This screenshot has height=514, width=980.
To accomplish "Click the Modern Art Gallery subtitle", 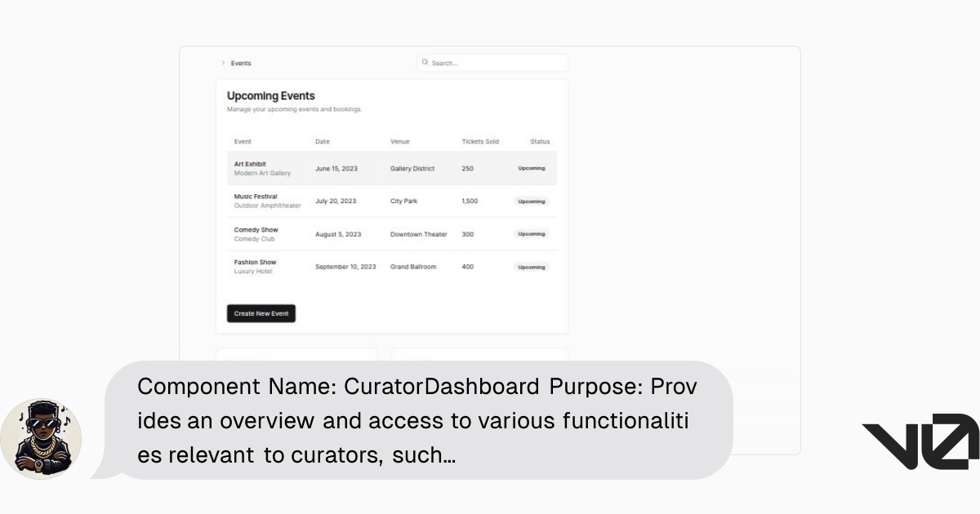I will tap(262, 173).
